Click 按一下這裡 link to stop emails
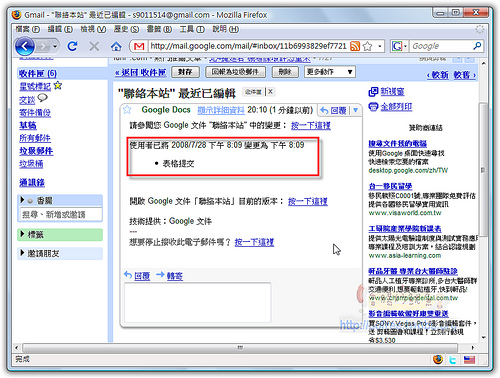 pyautogui.click(x=254, y=242)
